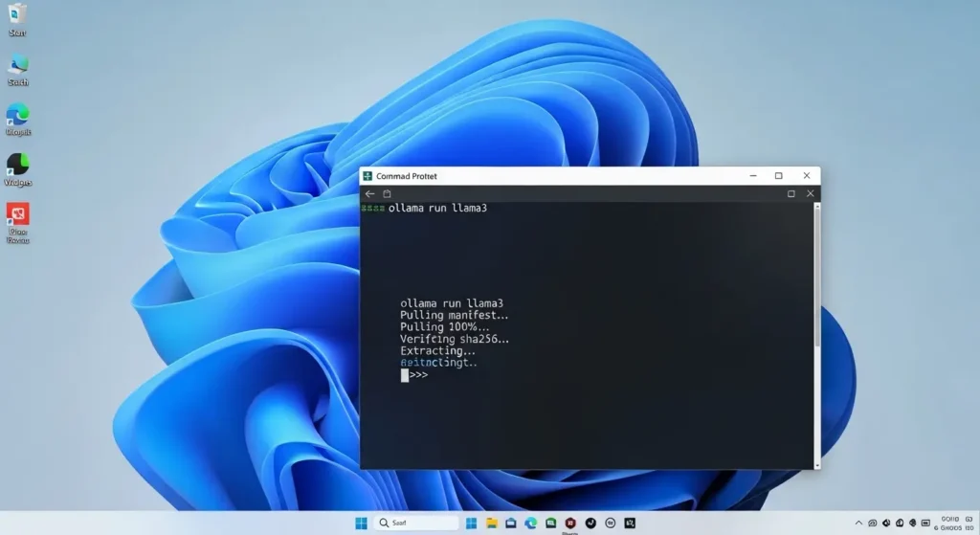This screenshot has height=535, width=980.
Task: Open the clock and date in the tray
Action: click(954, 524)
